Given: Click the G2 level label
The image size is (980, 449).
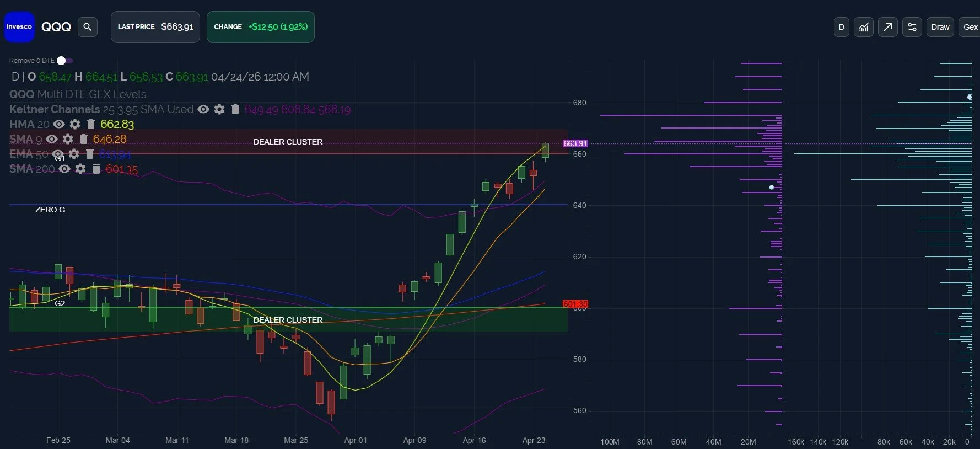Looking at the screenshot, I should [60, 303].
